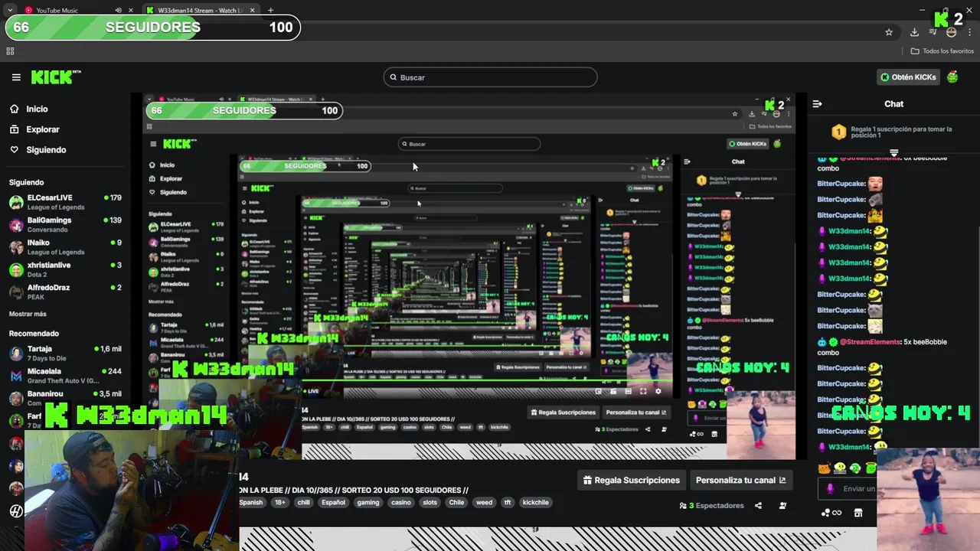Click StreamElements username in latest combo message
The image size is (980, 551).
870,342
